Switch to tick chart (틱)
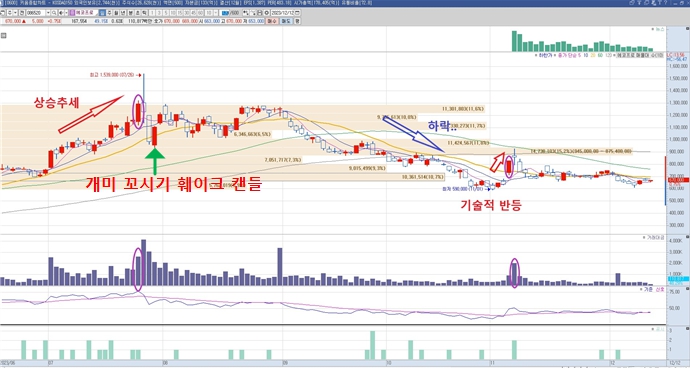Screen dimensions: 690x368 click(144, 13)
